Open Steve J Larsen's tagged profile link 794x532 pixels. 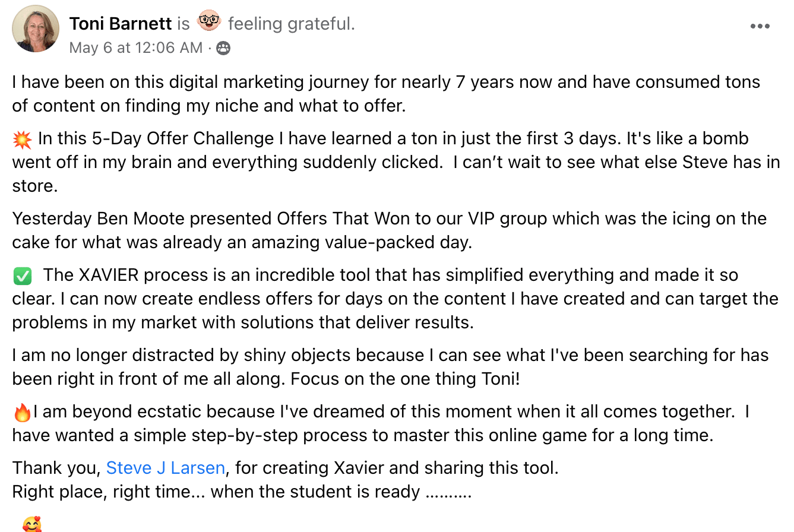[165, 468]
